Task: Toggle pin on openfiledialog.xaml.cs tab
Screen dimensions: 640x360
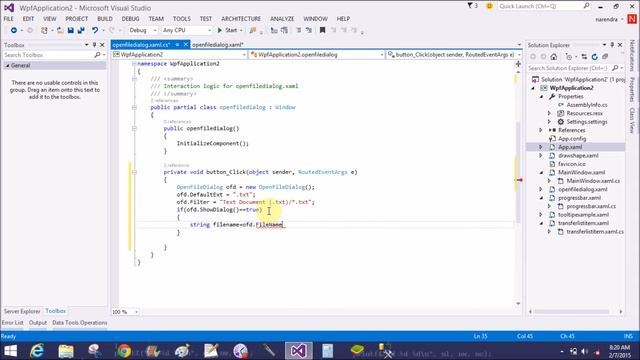Action: (178, 44)
